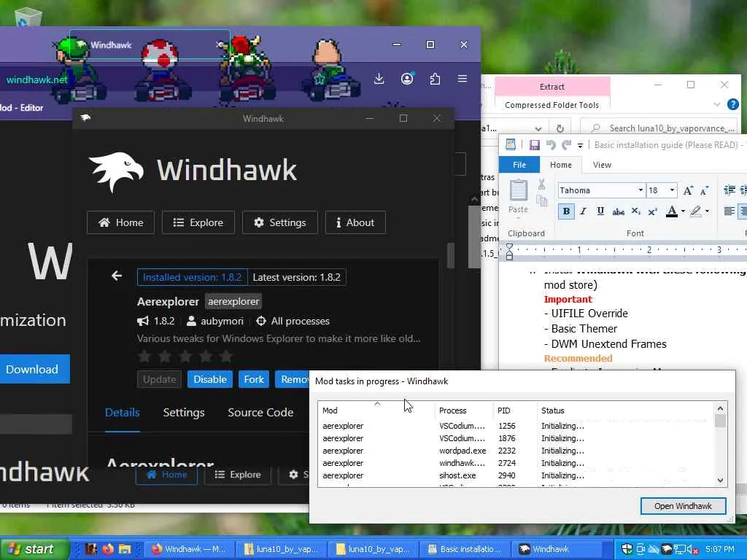The height and width of the screenshot is (560, 747).
Task: Open Firefox downloads panel icon
Action: 379,79
